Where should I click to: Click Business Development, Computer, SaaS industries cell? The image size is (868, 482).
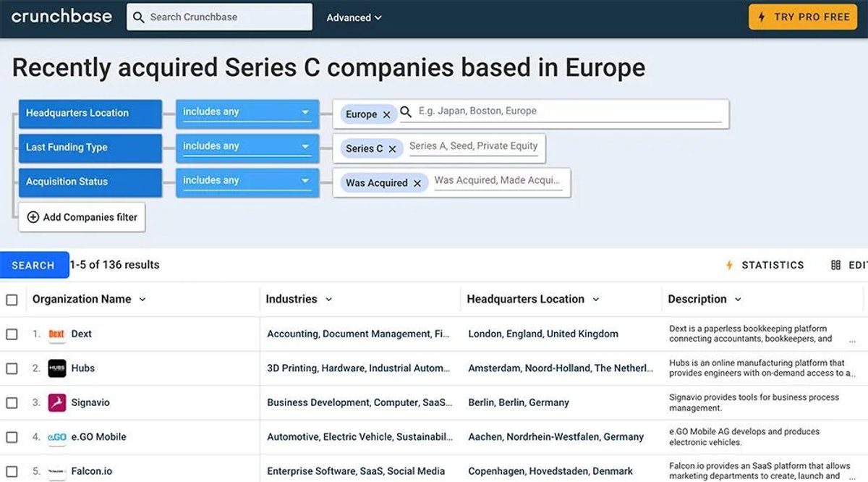(359, 402)
